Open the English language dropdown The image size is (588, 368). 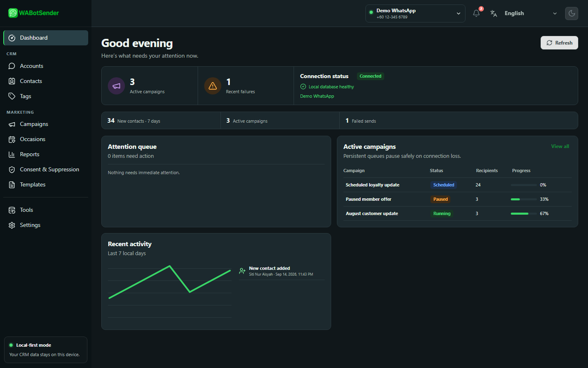click(x=530, y=13)
